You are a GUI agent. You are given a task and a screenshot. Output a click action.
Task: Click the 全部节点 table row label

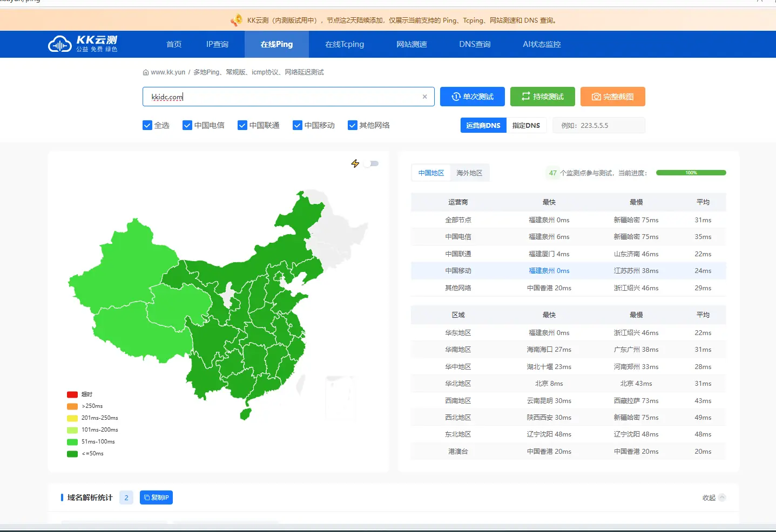click(458, 220)
